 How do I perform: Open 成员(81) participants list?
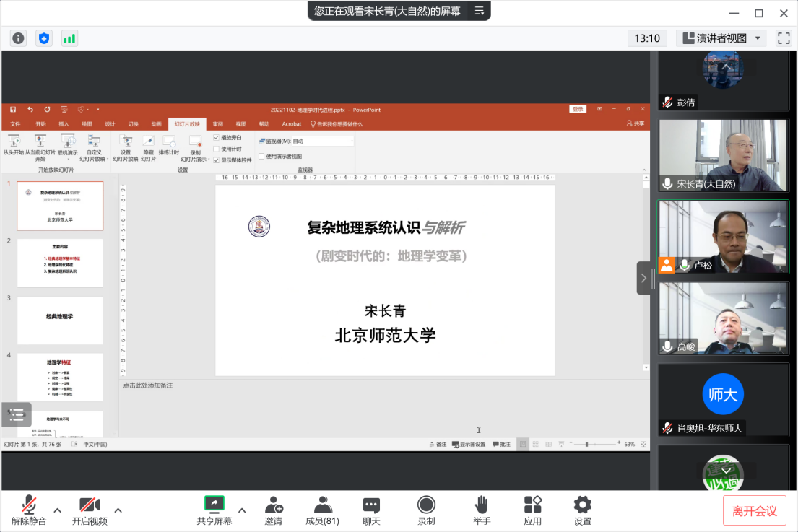tap(322, 510)
